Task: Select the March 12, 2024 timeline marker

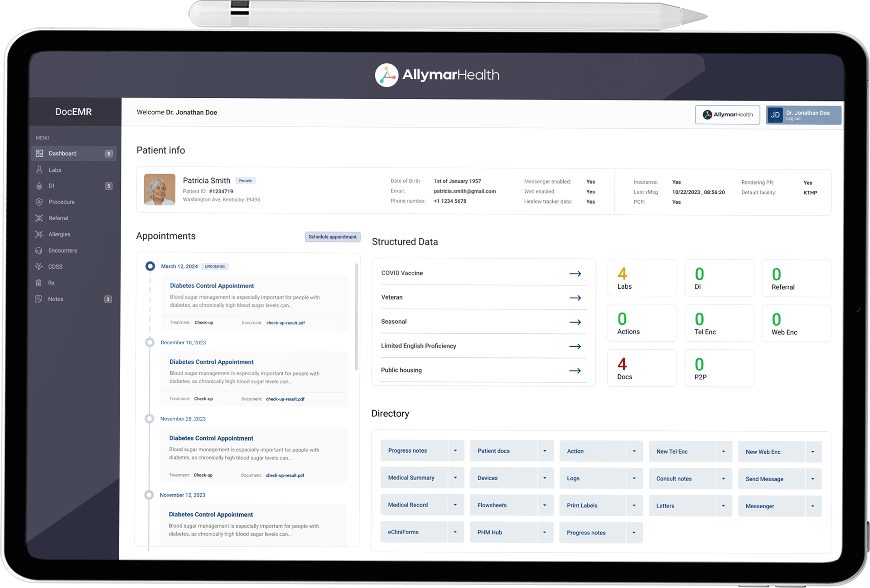Action: pos(150,266)
